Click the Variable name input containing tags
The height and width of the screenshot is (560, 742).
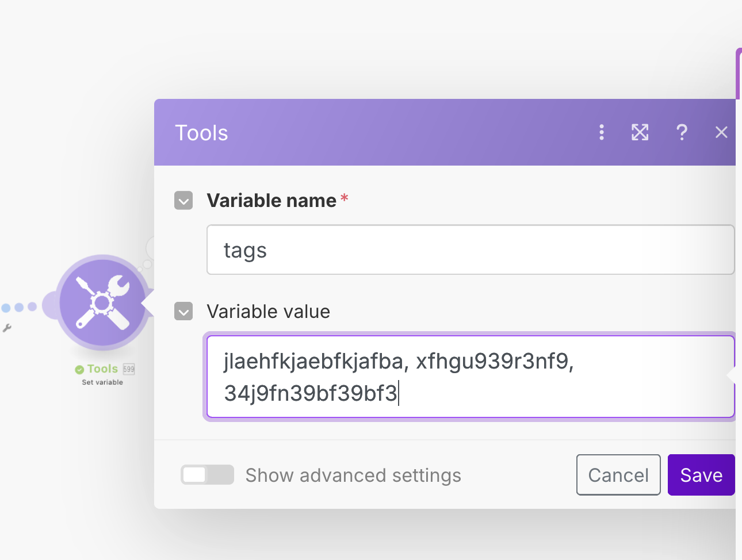click(x=470, y=250)
